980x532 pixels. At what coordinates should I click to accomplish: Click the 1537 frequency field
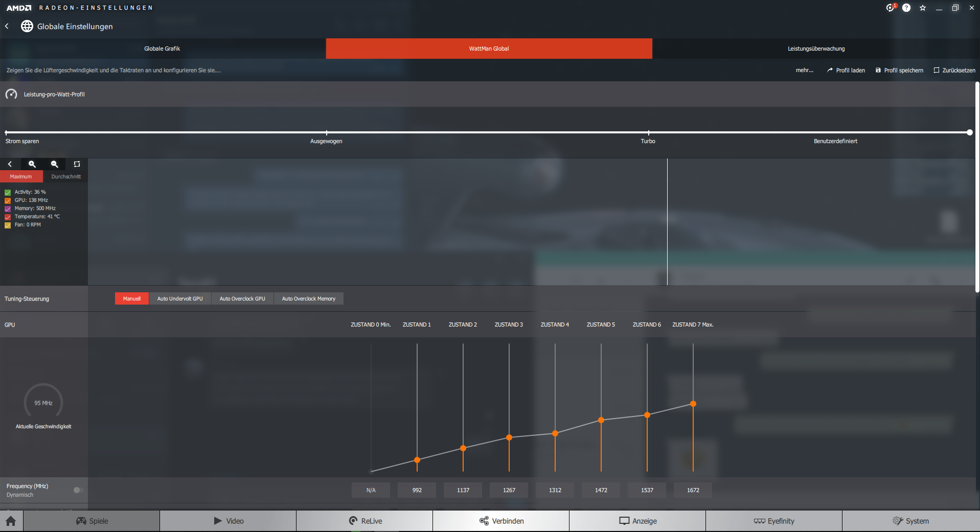click(x=647, y=490)
